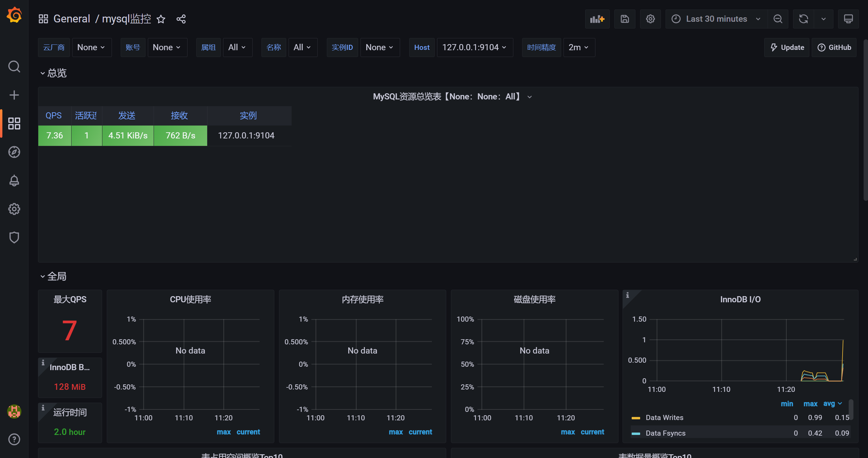Collapse the 全局 row
Screen dimensions: 868x458
pyautogui.click(x=54, y=276)
